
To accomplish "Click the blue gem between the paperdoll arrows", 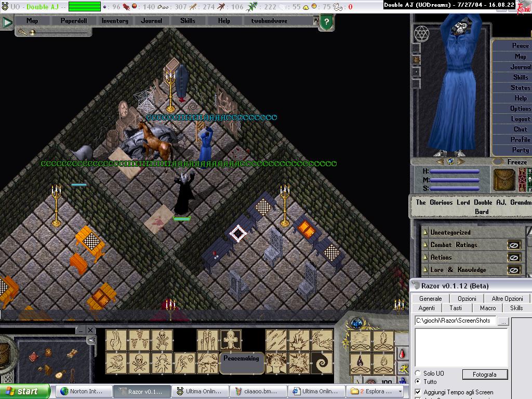I will point(450,162).
